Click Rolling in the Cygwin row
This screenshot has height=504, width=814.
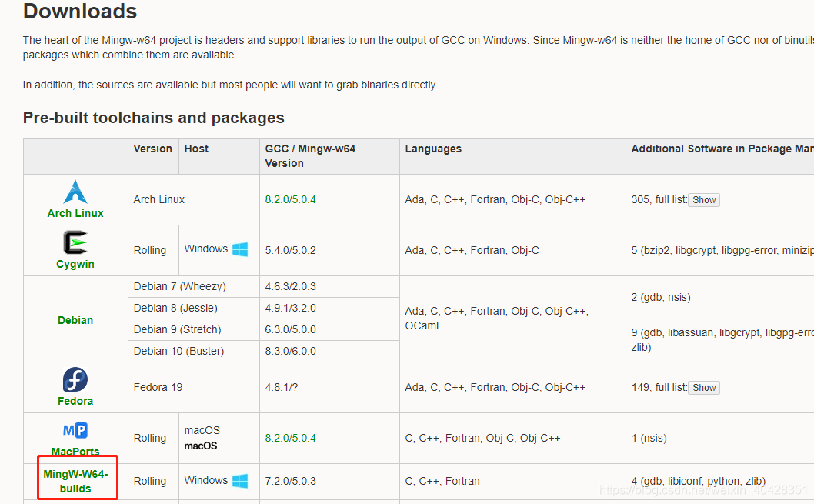pos(149,250)
